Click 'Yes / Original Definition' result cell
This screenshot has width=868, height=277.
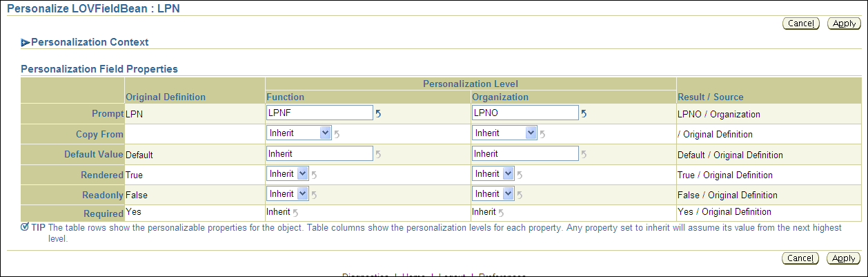[x=725, y=212]
